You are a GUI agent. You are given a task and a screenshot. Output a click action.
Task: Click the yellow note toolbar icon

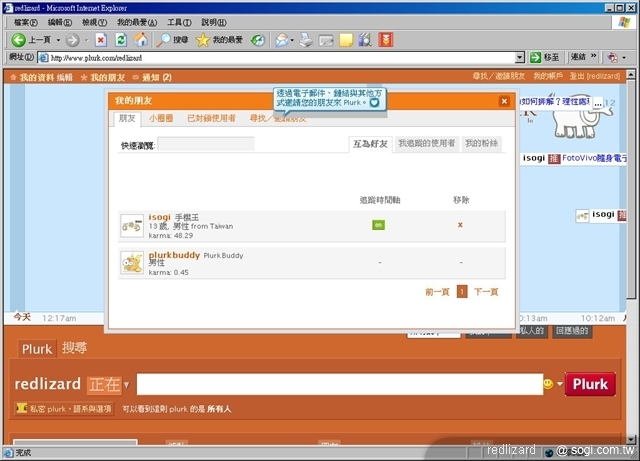point(346,40)
